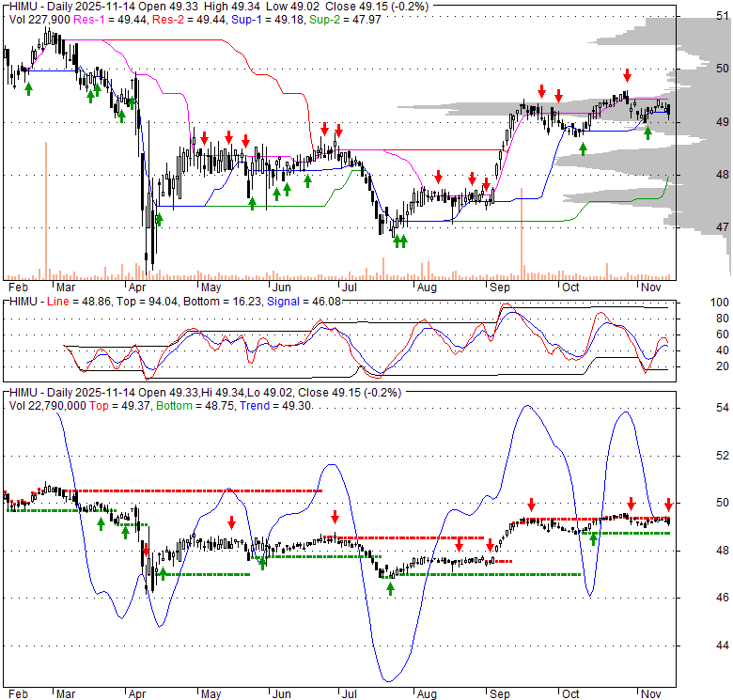Click the 54 price label on bottom chart

coord(723,408)
